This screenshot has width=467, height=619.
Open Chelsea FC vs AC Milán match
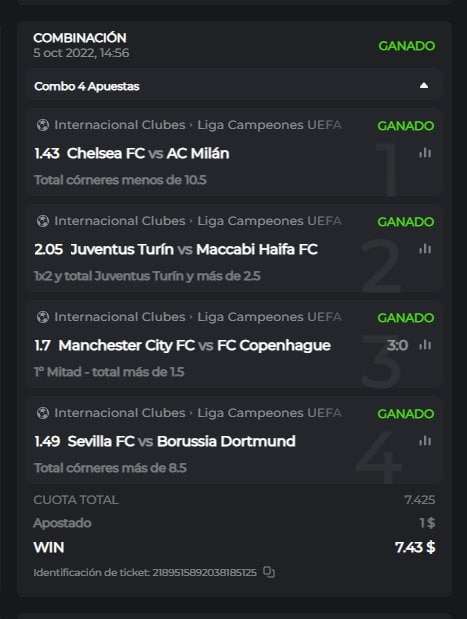[148, 153]
